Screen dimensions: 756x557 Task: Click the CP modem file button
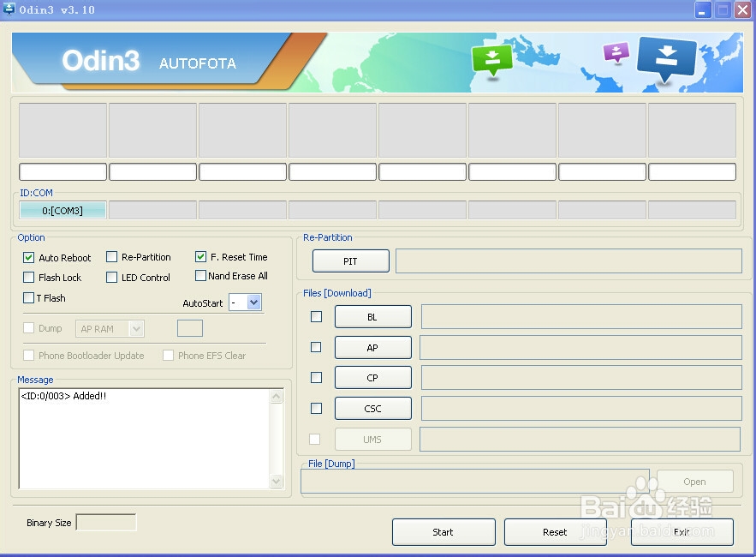[372, 377]
